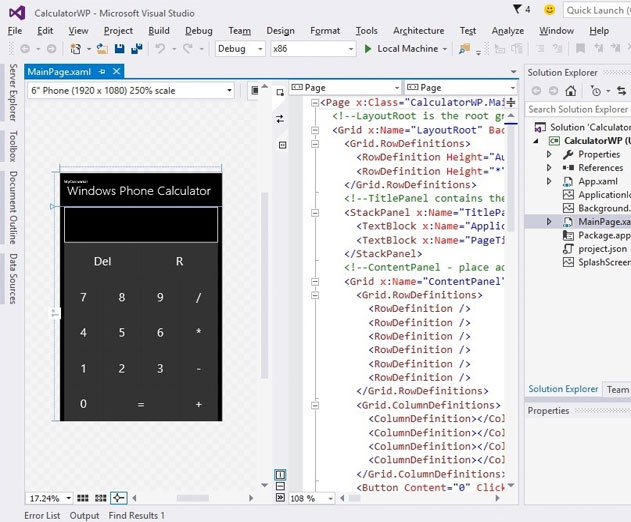Click the bookmark toolbar icon
The height and width of the screenshot is (522, 631).
click(580, 49)
